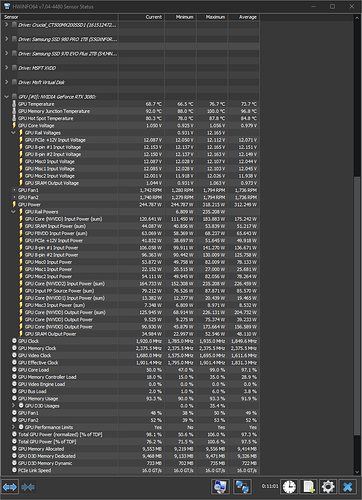Close sensors with the blue X icon
The height and width of the screenshot is (500, 362).
(x=348, y=487)
